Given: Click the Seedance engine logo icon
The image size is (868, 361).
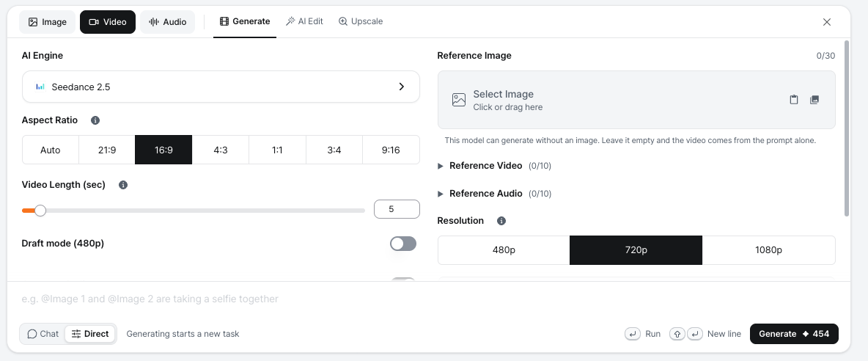Looking at the screenshot, I should click(x=40, y=87).
